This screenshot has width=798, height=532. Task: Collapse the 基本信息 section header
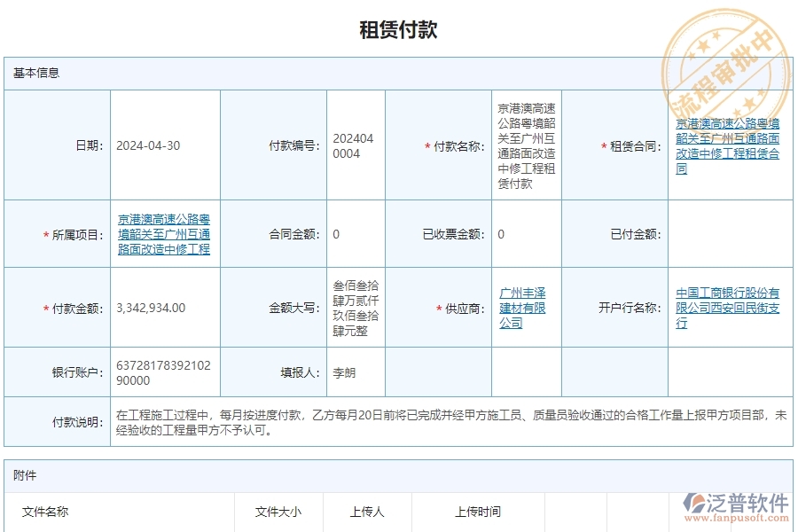tap(35, 73)
